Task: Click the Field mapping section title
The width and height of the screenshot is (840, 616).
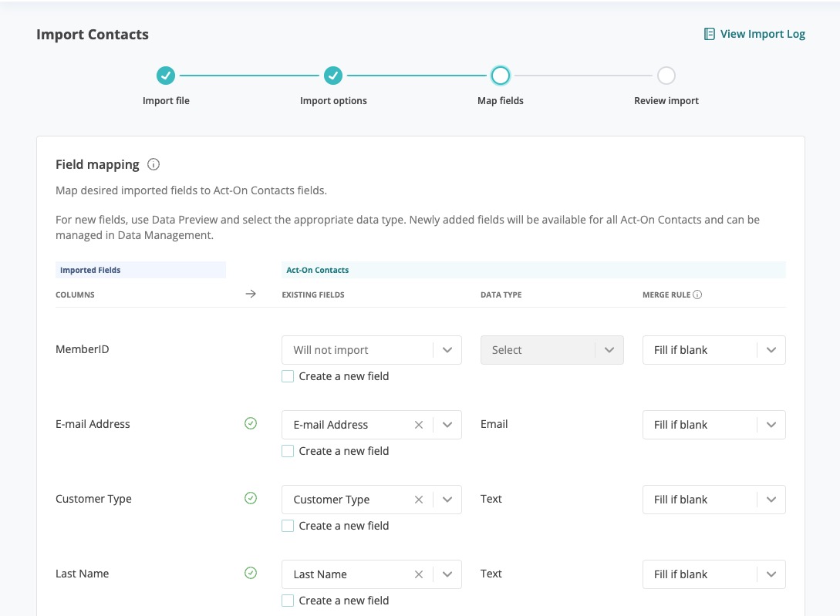Action: click(x=97, y=164)
